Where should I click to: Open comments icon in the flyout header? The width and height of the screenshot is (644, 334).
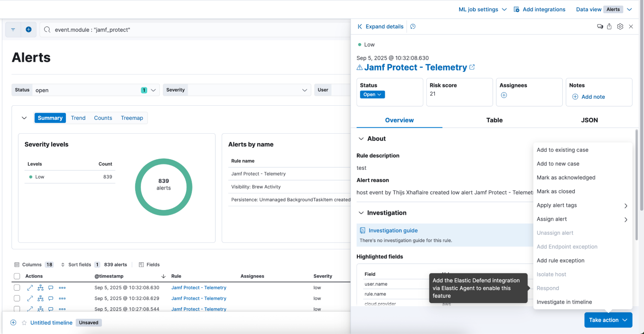point(600,26)
